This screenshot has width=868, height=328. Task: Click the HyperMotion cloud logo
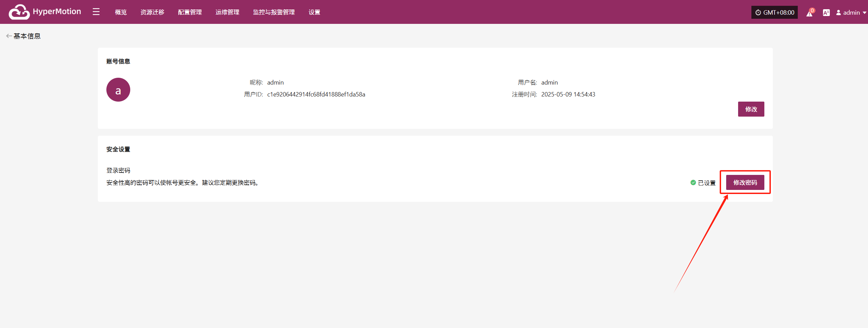tap(19, 12)
